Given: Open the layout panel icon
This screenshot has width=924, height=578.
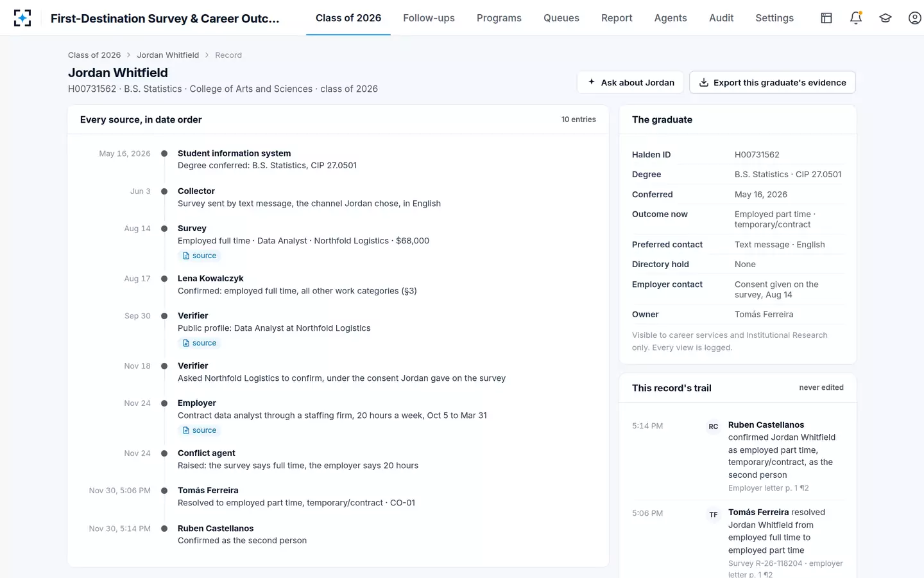Looking at the screenshot, I should tap(826, 18).
